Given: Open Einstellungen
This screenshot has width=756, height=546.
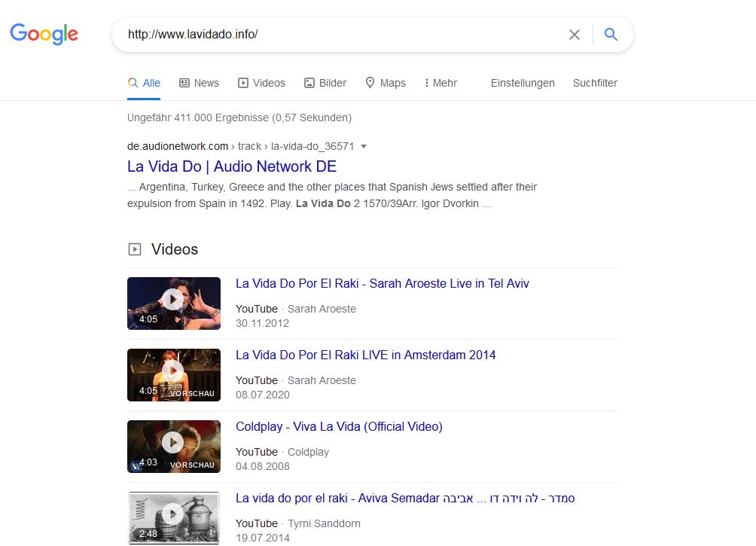Looking at the screenshot, I should 523,83.
